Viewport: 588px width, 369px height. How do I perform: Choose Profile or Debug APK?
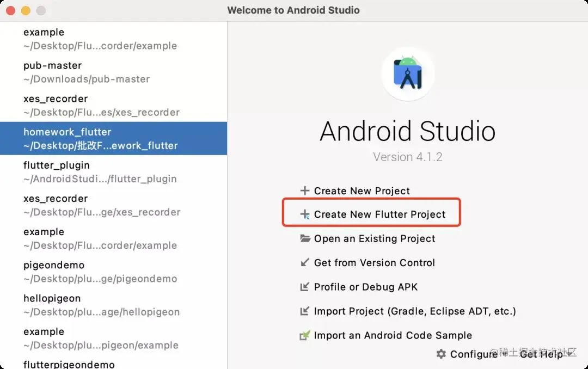(x=366, y=287)
